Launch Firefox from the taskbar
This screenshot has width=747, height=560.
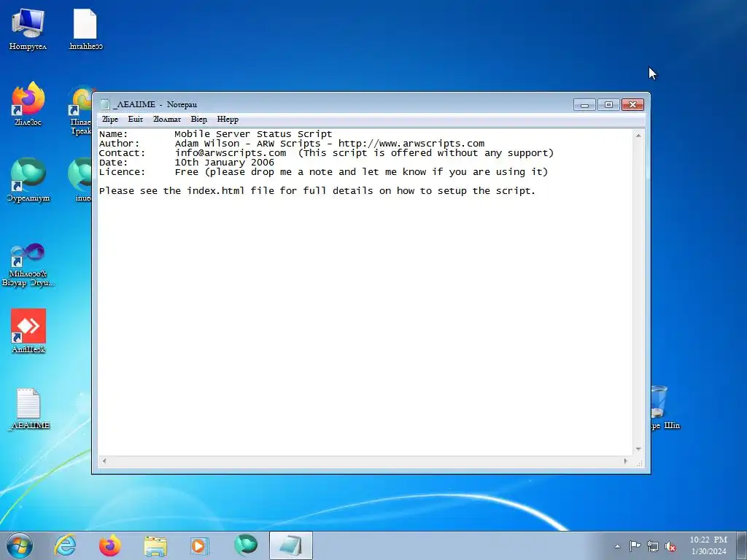110,545
